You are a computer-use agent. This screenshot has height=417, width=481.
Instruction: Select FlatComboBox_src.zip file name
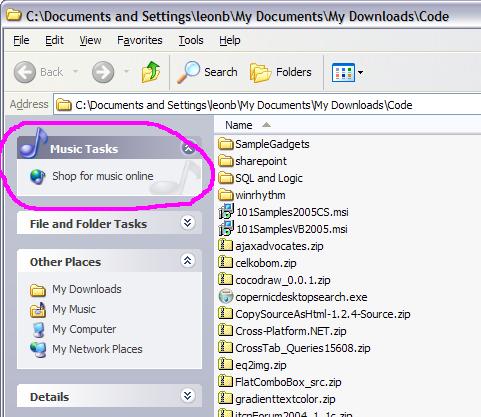click(x=288, y=382)
